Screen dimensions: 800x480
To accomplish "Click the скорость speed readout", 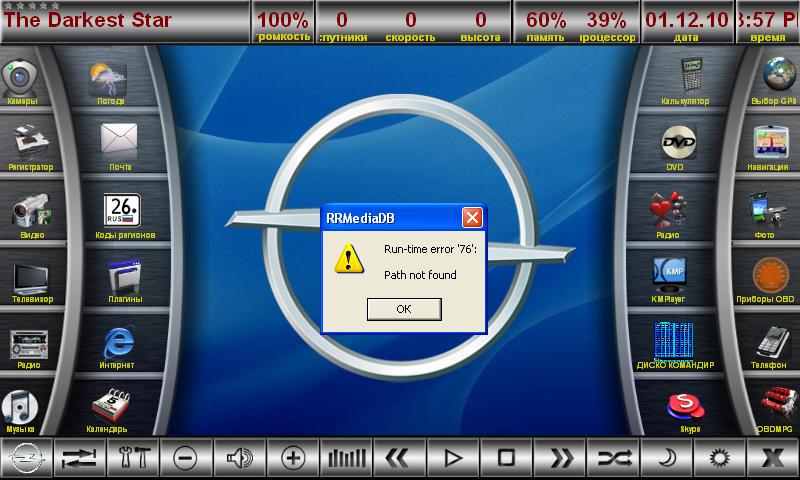I will (x=410, y=26).
